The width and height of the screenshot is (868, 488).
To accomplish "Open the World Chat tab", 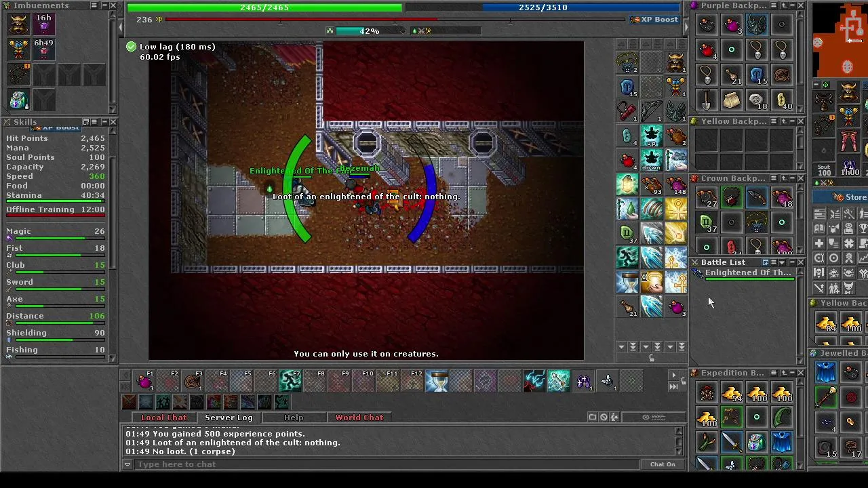I will pyautogui.click(x=359, y=418).
